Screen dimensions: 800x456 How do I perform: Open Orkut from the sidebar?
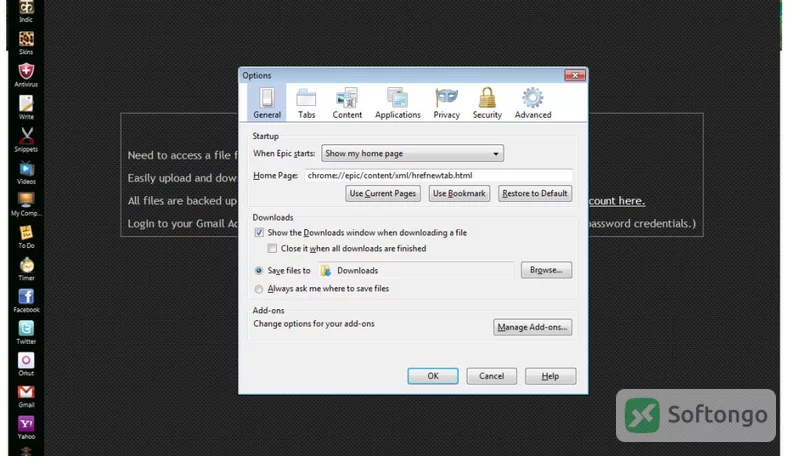[x=26, y=364]
